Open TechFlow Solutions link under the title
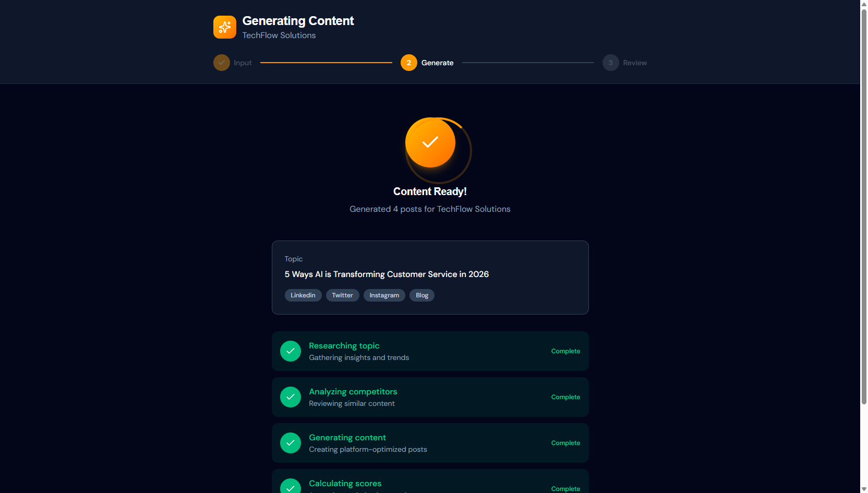This screenshot has height=493, width=868. point(279,35)
